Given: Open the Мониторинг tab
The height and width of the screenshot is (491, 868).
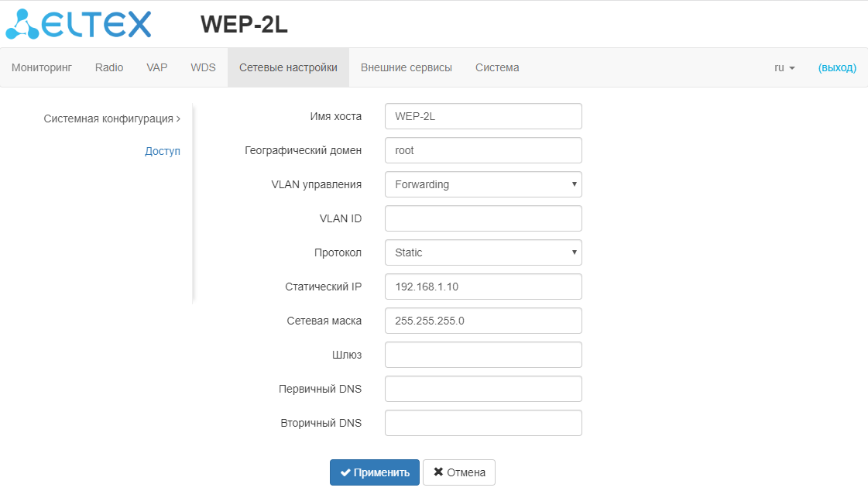Looking at the screenshot, I should [42, 67].
